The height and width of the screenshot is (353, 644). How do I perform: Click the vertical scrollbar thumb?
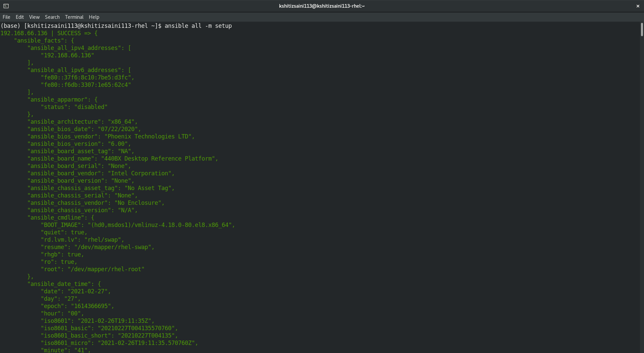pos(642,30)
